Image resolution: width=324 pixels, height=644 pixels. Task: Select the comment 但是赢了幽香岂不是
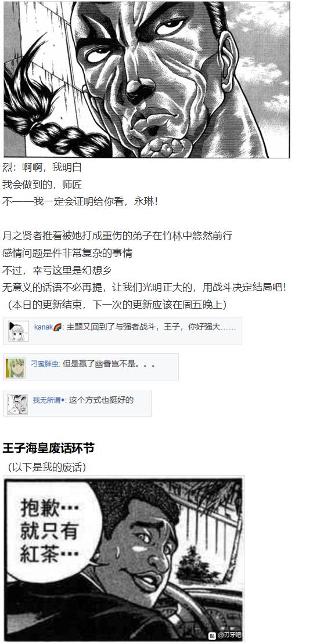tap(109, 364)
